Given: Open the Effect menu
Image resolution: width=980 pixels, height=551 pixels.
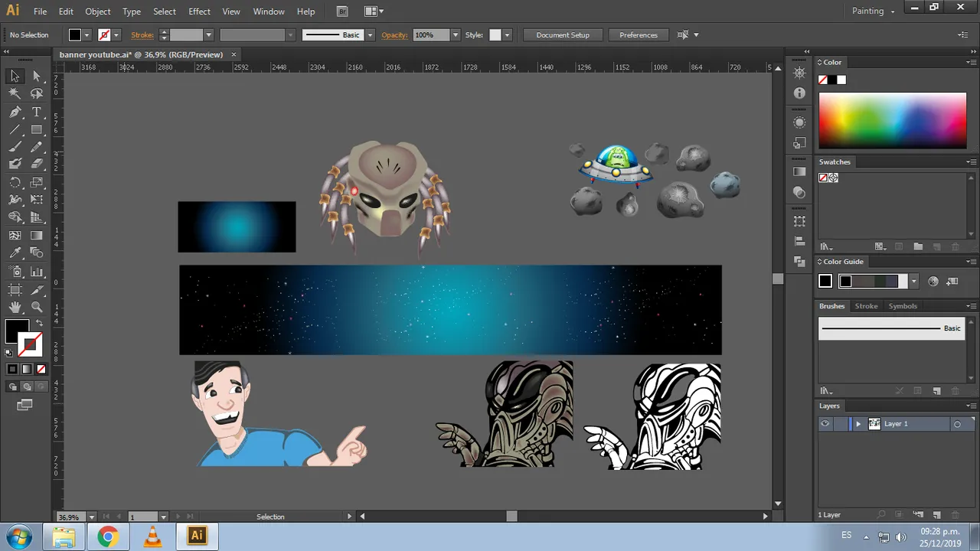Looking at the screenshot, I should coord(199,11).
